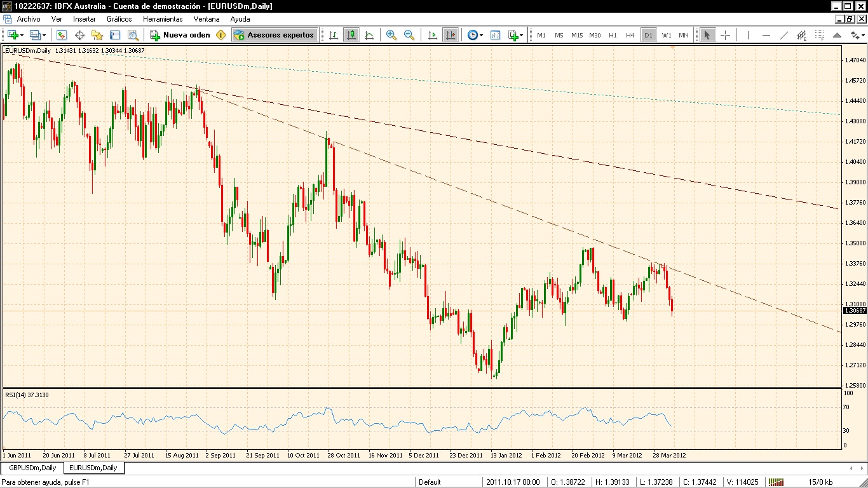Open the Archivo menu

coord(29,19)
